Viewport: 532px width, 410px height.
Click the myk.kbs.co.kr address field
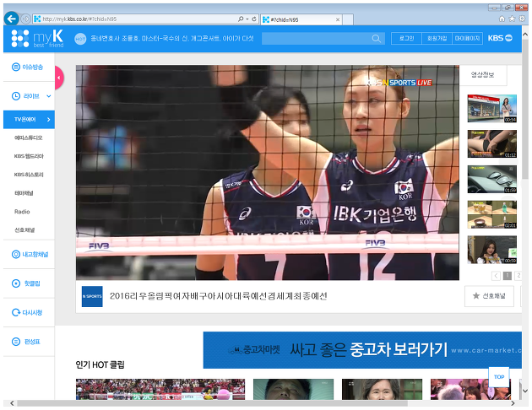click(x=136, y=19)
